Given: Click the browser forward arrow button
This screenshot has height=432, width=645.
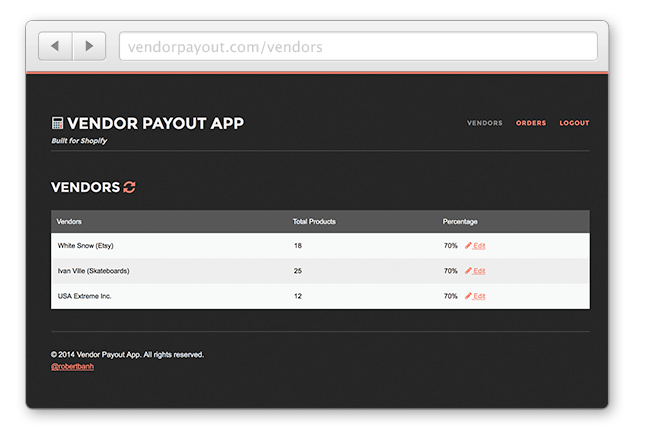Looking at the screenshot, I should click(x=89, y=46).
